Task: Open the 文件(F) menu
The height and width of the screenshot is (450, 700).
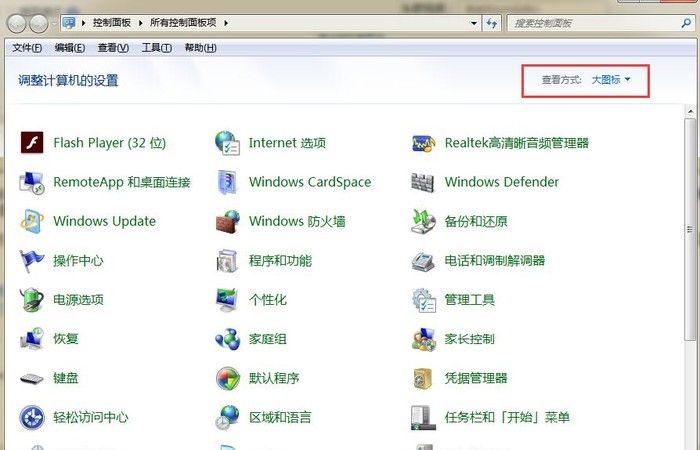Action: click(27, 48)
